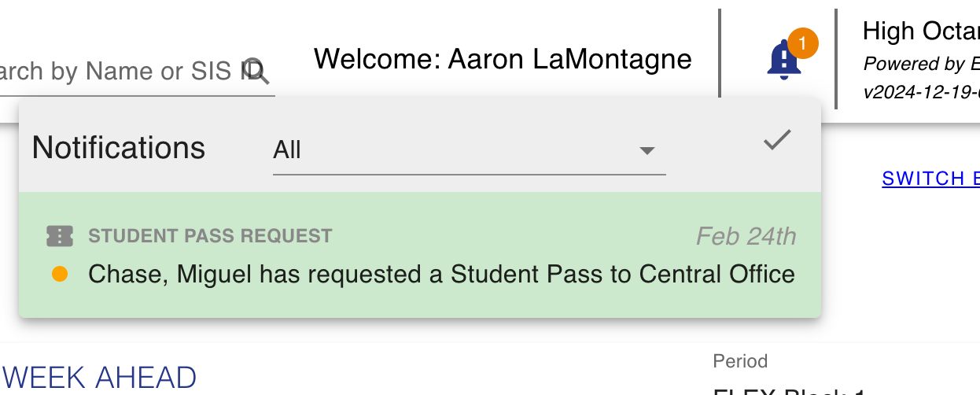This screenshot has height=395, width=980.
Task: Select the All filter combo box
Action: pyautogui.click(x=469, y=150)
